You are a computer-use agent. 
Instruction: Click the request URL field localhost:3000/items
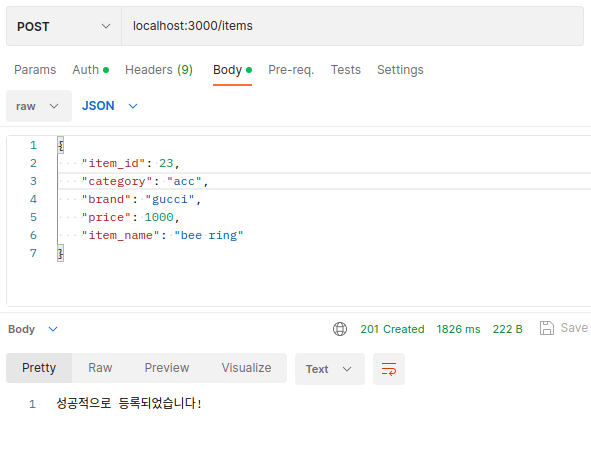(352, 26)
